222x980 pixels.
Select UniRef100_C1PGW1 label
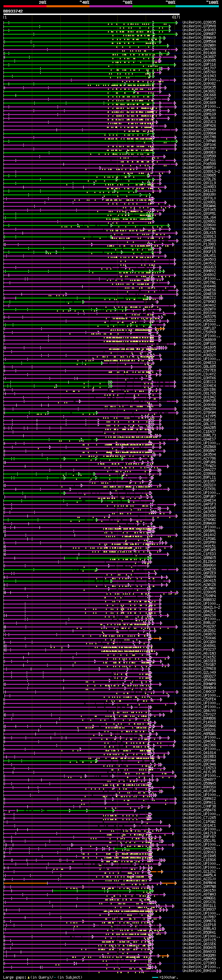[199, 539]
